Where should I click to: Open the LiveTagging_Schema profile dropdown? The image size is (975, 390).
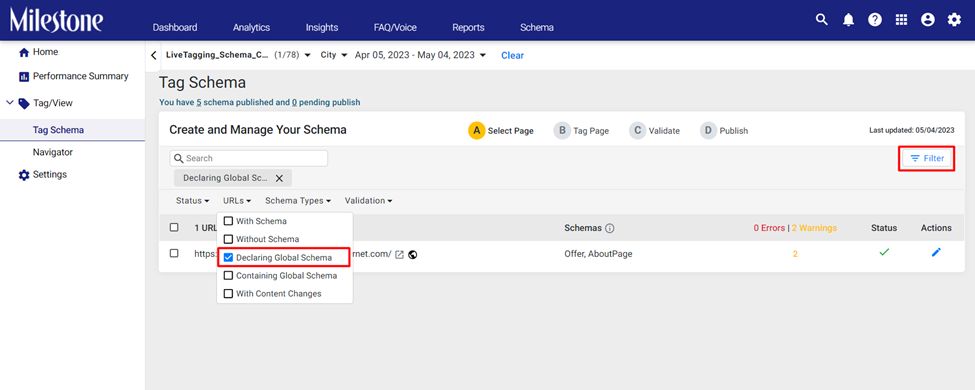coord(238,55)
